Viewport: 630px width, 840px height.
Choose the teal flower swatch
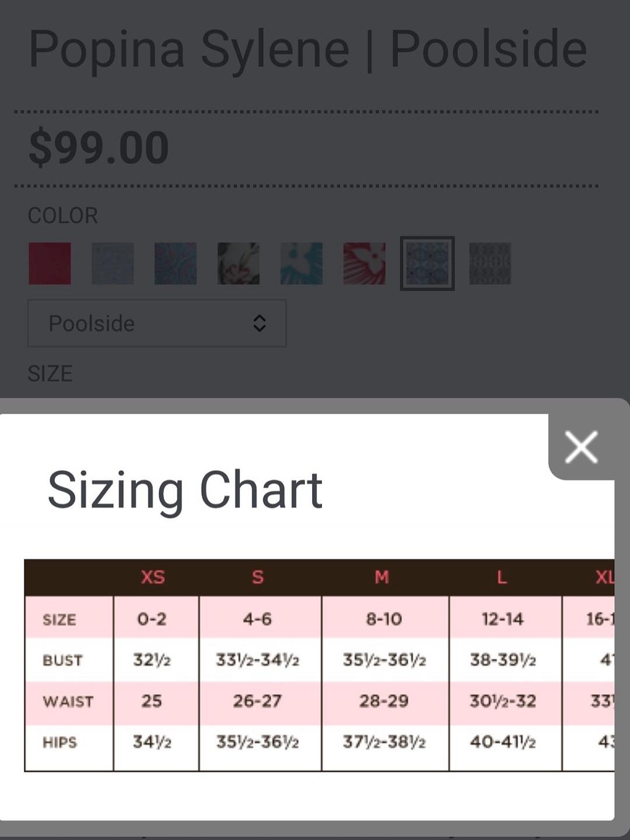[302, 264]
